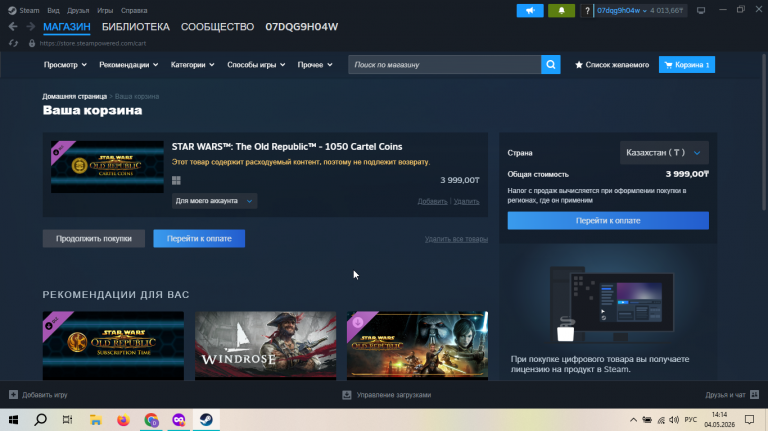Open Big Picture mode monitor icon

[701, 10]
